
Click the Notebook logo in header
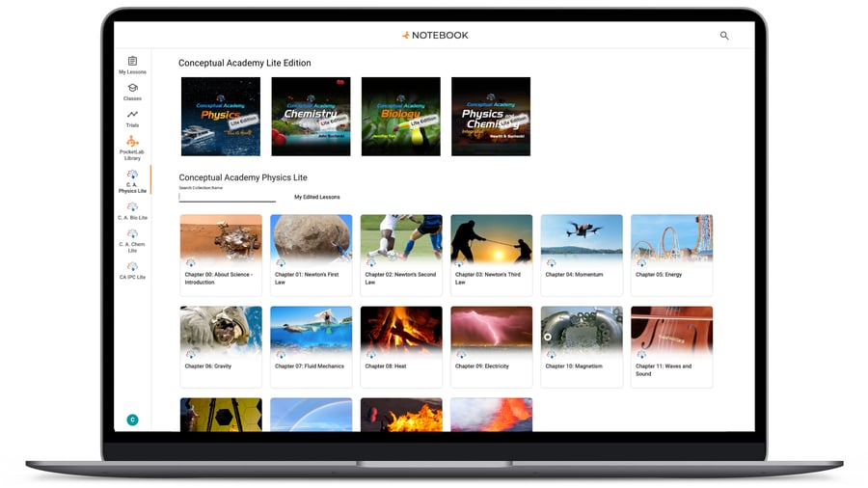click(435, 36)
